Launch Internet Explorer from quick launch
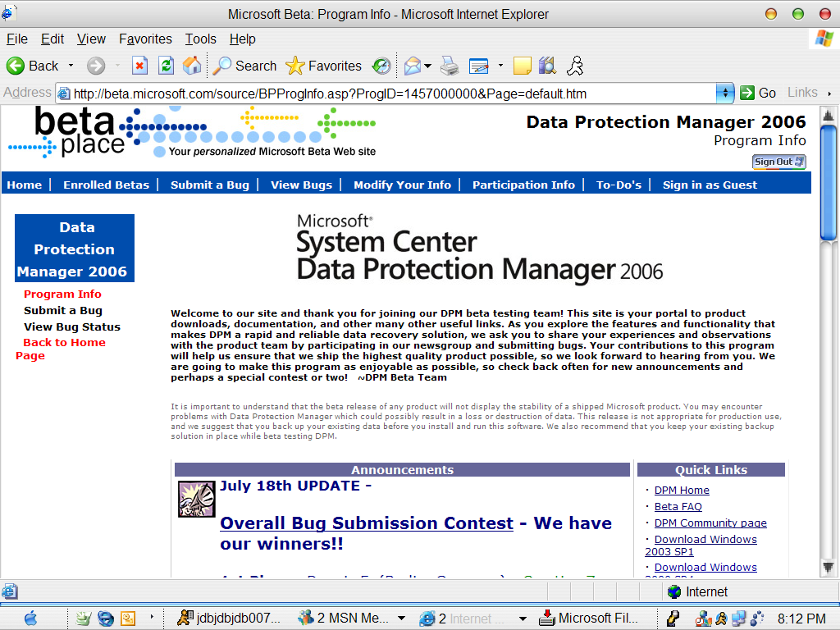This screenshot has width=840, height=630. coord(106,619)
